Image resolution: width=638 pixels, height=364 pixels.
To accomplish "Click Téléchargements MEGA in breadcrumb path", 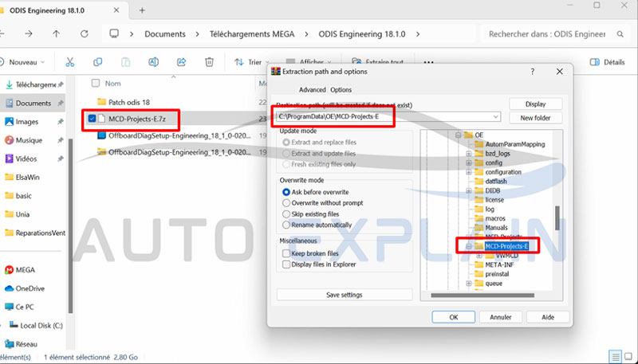I will coord(252,34).
